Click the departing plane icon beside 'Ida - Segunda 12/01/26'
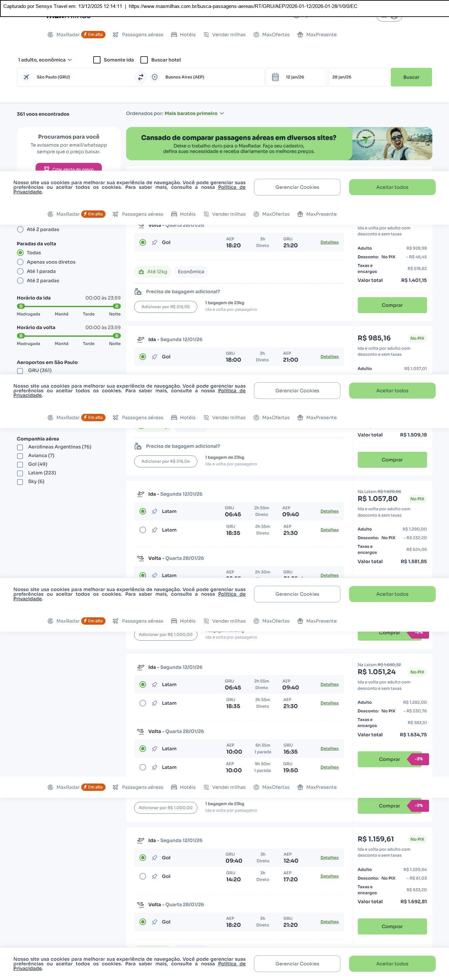The height and width of the screenshot is (980, 449). click(x=141, y=339)
